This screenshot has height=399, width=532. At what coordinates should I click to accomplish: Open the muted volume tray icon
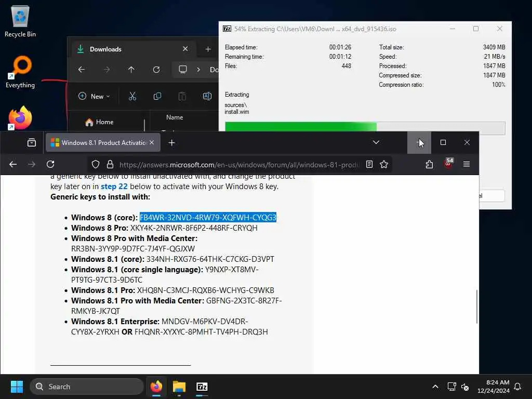(465, 387)
